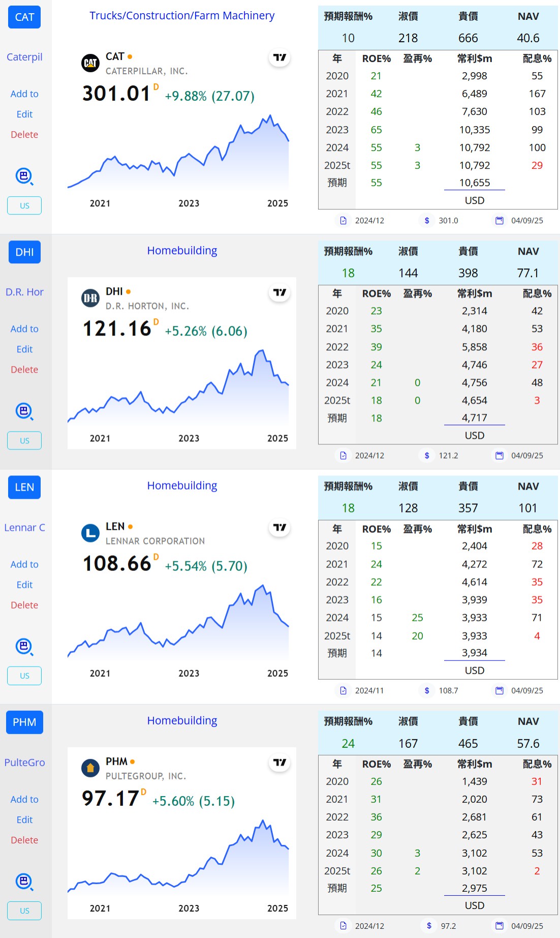
Task: Click Delete for D.R. Horton
Action: coord(24,369)
